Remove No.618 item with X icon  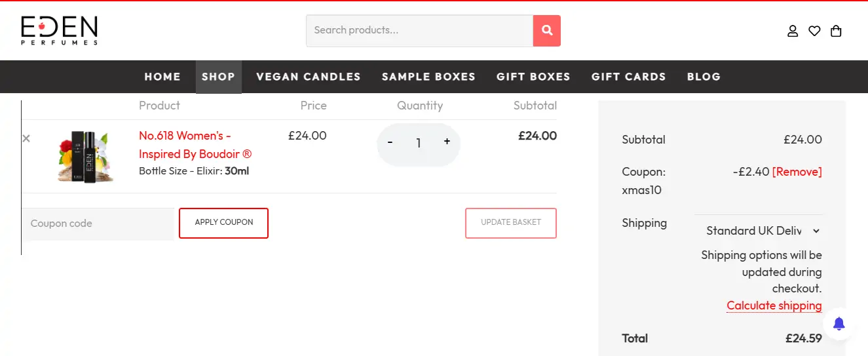(26, 138)
